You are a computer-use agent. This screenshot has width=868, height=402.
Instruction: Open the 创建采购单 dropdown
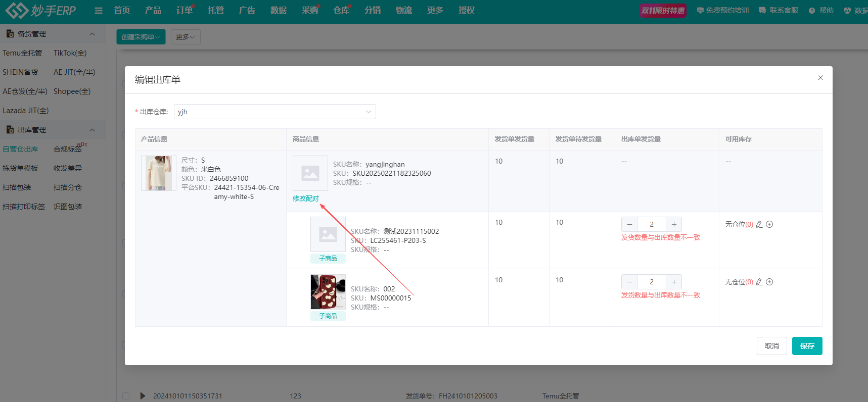tap(141, 37)
